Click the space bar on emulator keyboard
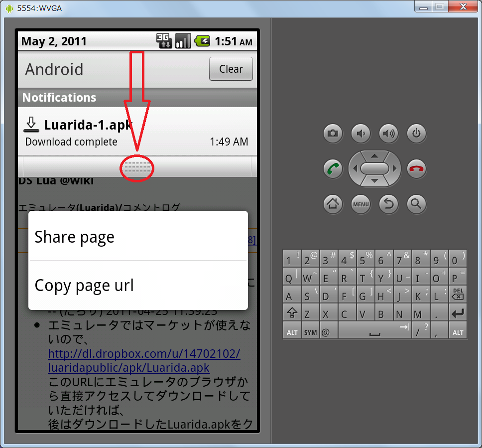Screen dimensions: 482x448 [x=375, y=330]
